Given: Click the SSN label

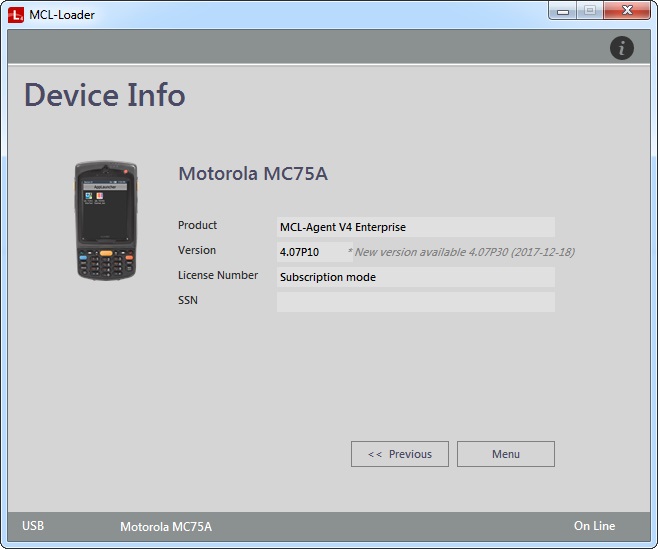Looking at the screenshot, I should (x=188, y=300).
